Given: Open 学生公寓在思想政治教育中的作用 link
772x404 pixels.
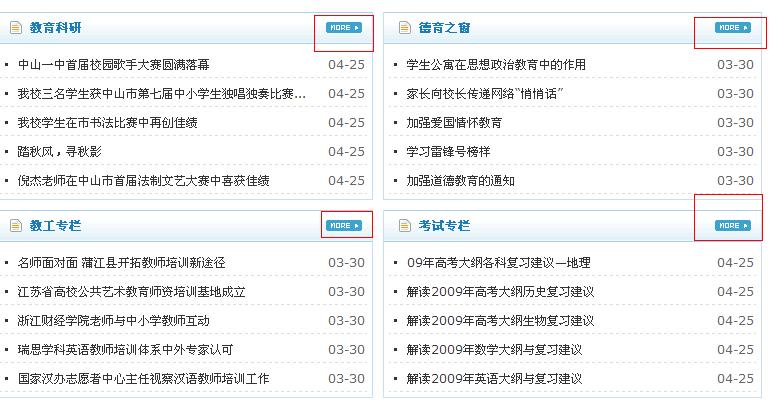Looking at the screenshot, I should coord(496,65).
